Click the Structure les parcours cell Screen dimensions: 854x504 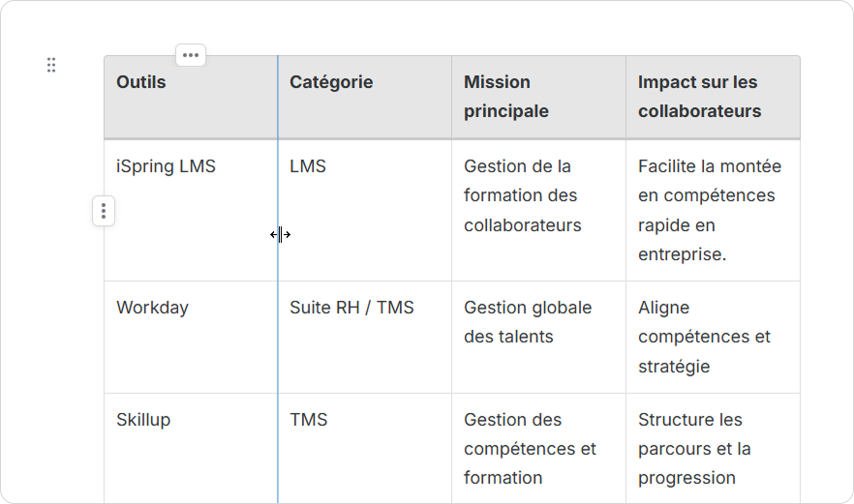point(694,449)
